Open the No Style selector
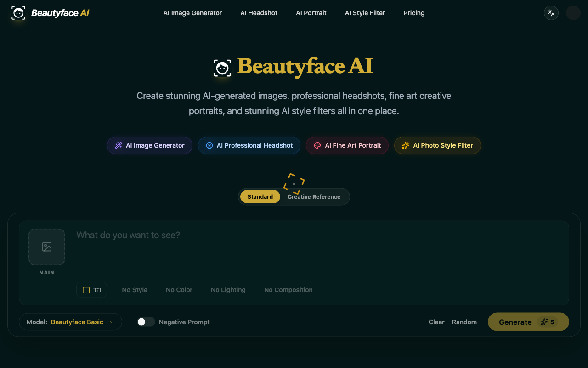 (135, 290)
